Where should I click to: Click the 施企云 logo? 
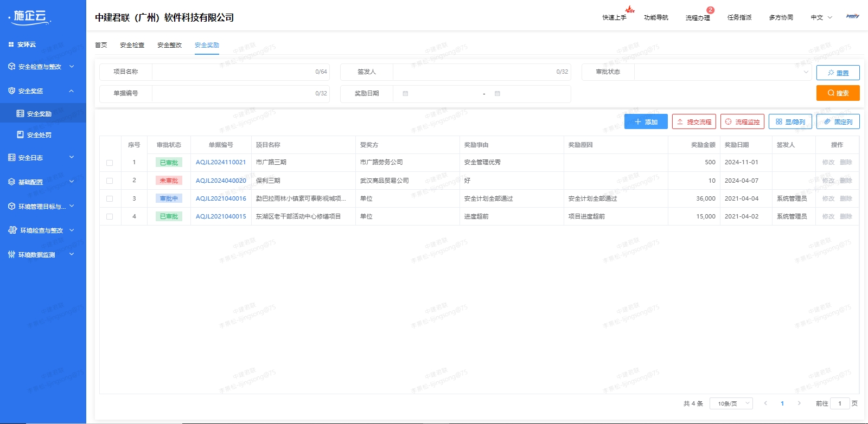[x=30, y=17]
